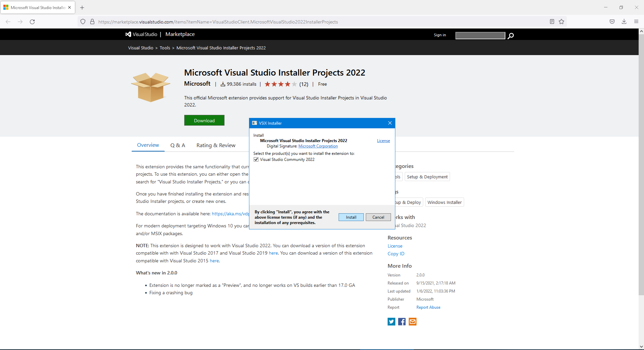This screenshot has width=644, height=350.
Task: Bookmark this page with the star icon
Action: click(561, 22)
